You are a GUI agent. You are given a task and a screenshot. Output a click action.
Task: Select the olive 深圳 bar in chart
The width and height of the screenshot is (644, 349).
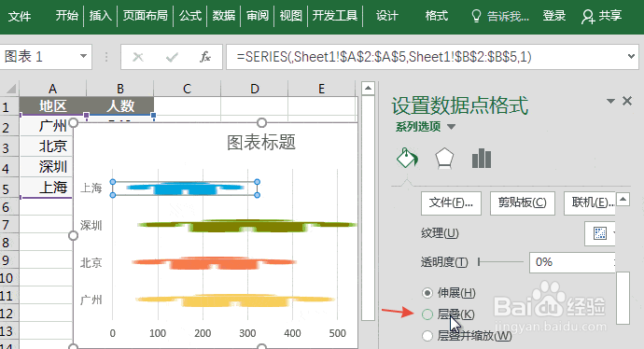pyautogui.click(x=246, y=226)
